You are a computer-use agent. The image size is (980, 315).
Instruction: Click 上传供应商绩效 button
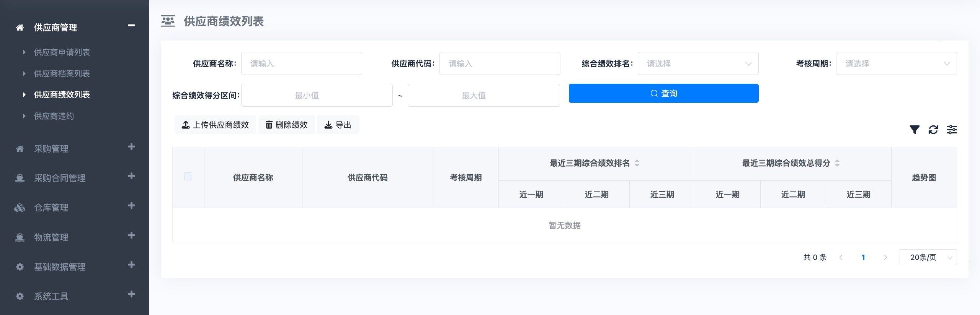(x=215, y=125)
